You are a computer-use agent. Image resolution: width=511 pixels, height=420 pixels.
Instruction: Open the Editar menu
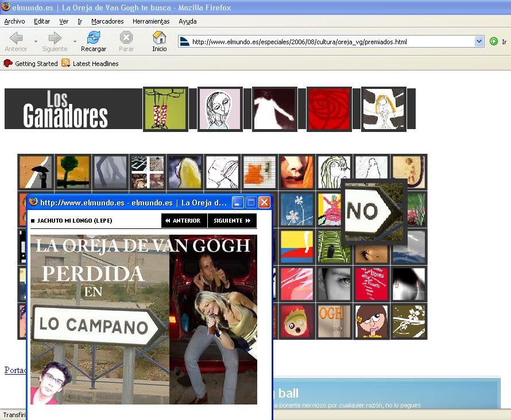coord(42,21)
